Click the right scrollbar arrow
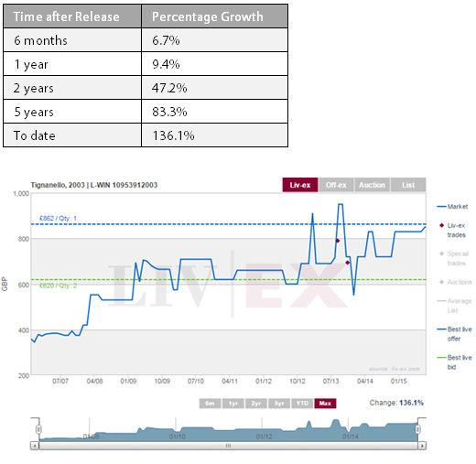The image size is (476, 464). tap(422, 446)
